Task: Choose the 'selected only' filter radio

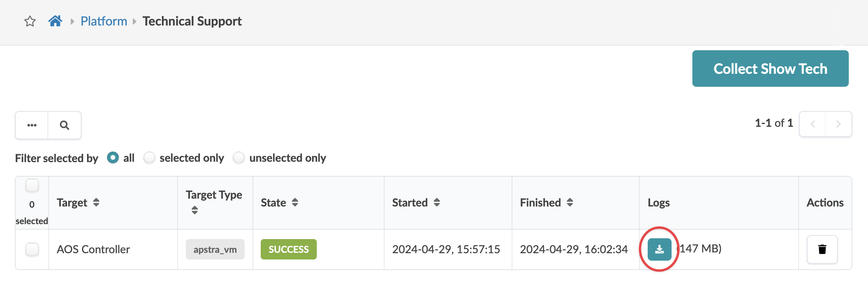Action: pos(149,158)
